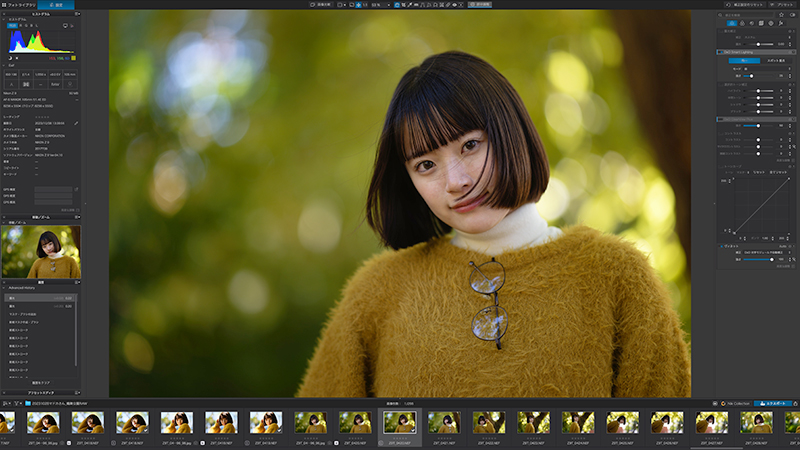
Task: Click the yellow color swatch under the histogram
Action: (73, 58)
